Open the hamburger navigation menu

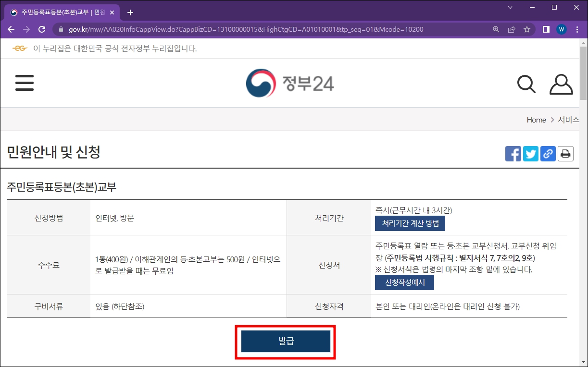[24, 83]
